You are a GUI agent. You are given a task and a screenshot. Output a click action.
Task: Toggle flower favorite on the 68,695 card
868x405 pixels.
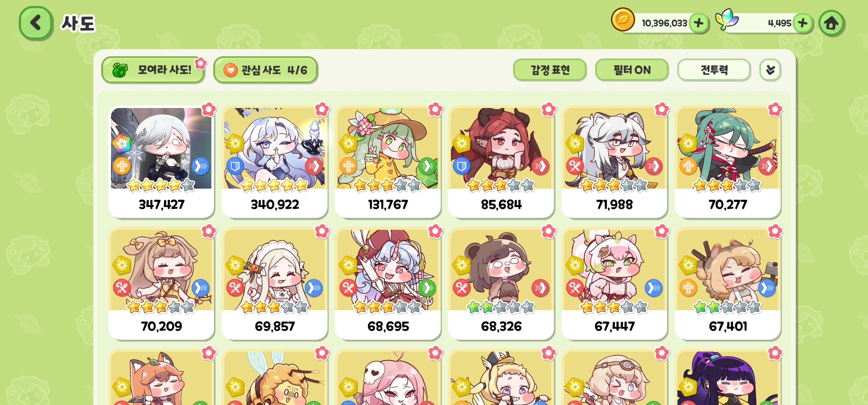pyautogui.click(x=435, y=231)
